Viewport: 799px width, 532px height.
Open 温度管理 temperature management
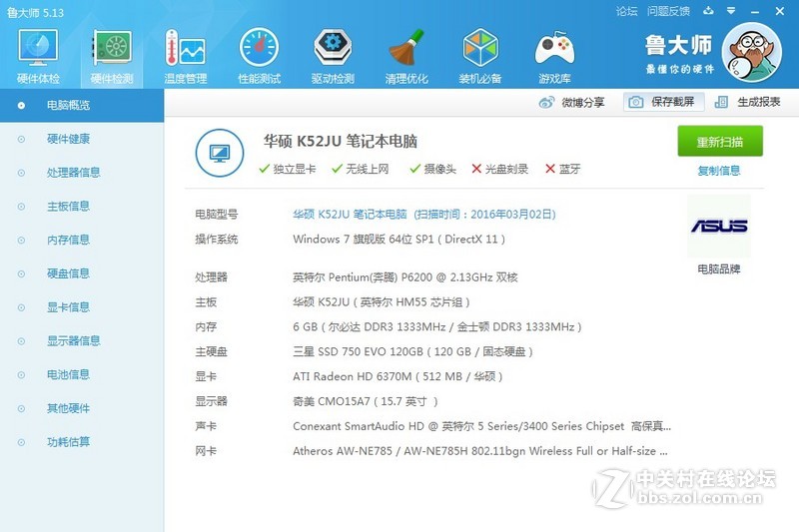tap(186, 57)
